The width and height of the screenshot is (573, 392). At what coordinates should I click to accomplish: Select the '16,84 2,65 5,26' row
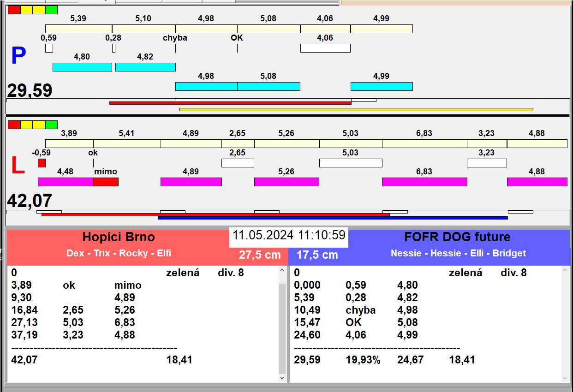pyautogui.click(x=143, y=310)
